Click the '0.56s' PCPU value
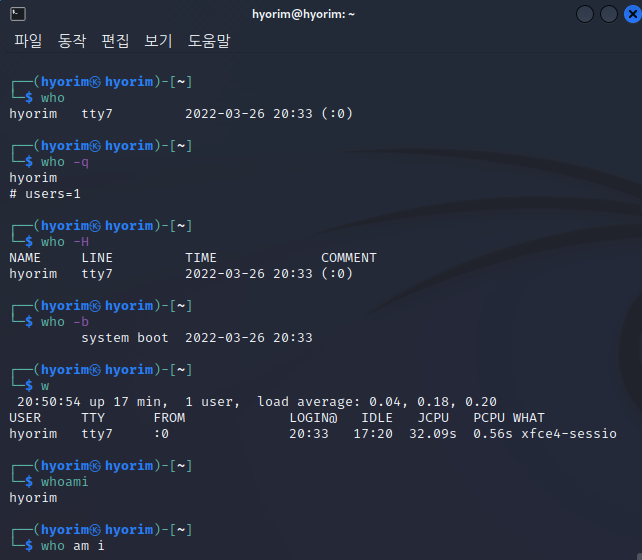The height and width of the screenshot is (560, 642). point(493,434)
